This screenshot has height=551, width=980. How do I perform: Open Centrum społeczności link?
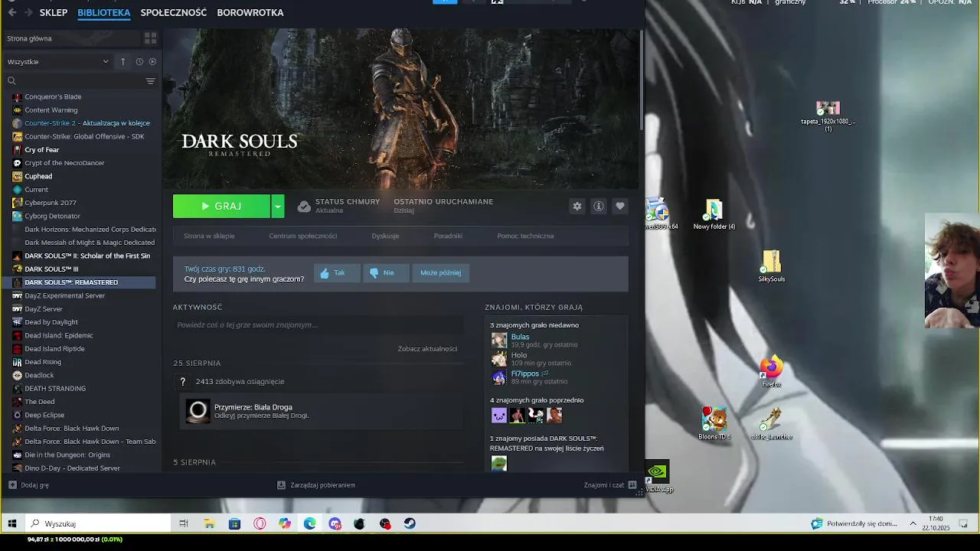[x=303, y=236]
